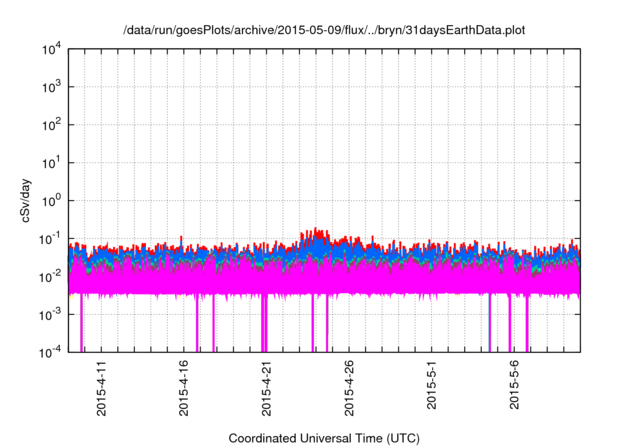Click the 10^-3 y-axis tick label
640x448 pixels.
click(50, 315)
